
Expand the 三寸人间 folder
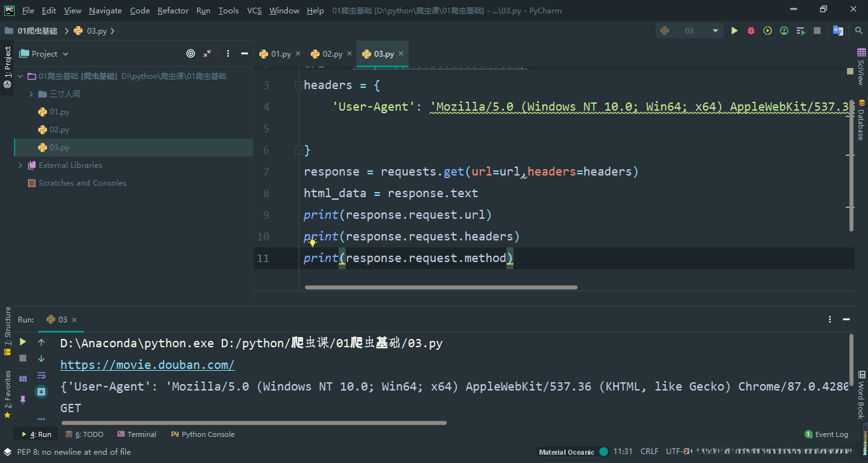point(32,94)
